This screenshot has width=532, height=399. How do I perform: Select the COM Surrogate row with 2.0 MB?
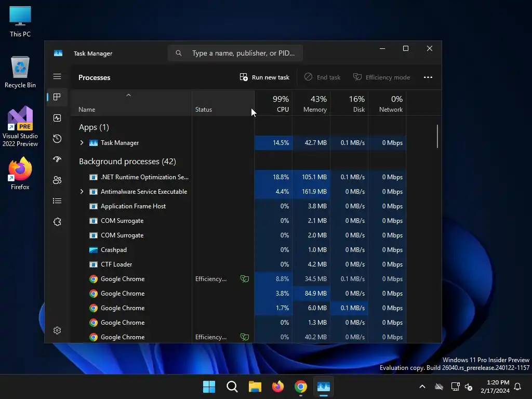238,235
